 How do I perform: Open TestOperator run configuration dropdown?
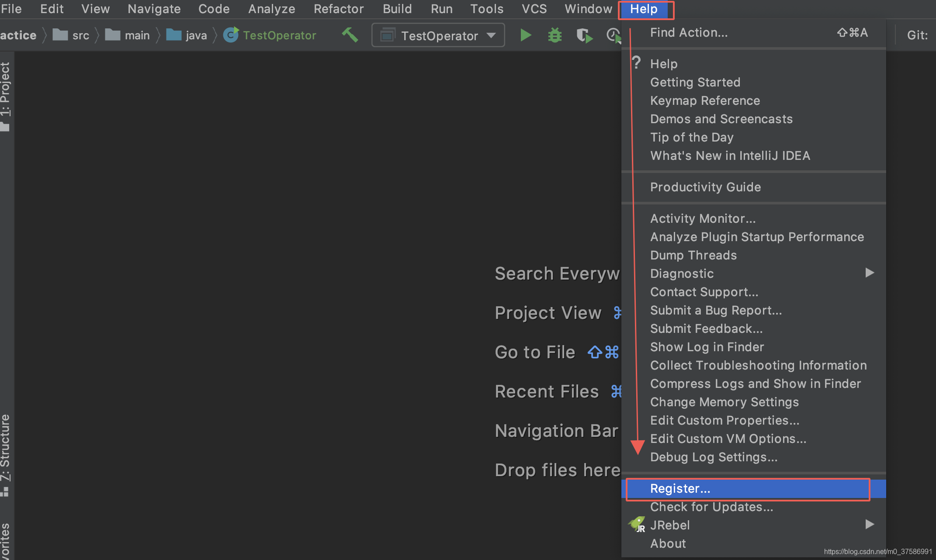[438, 35]
